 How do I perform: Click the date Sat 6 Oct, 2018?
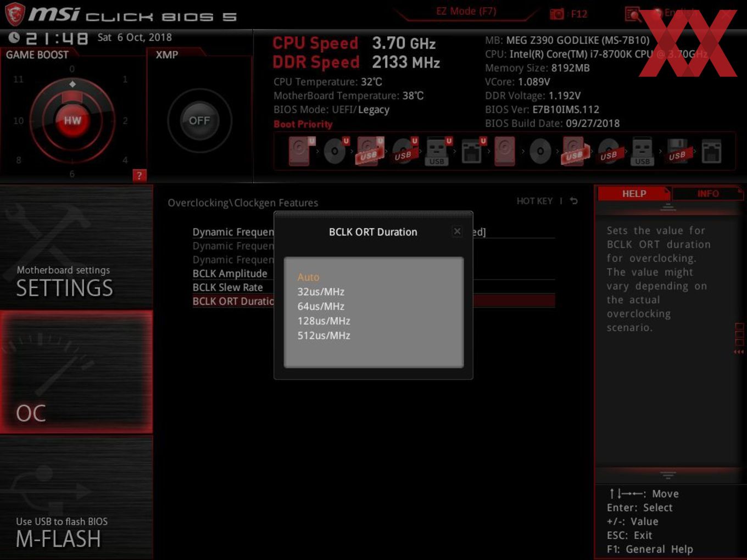pyautogui.click(x=135, y=37)
